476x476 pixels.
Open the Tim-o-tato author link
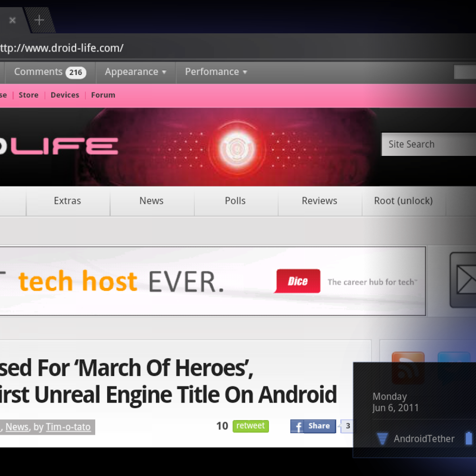click(68, 427)
